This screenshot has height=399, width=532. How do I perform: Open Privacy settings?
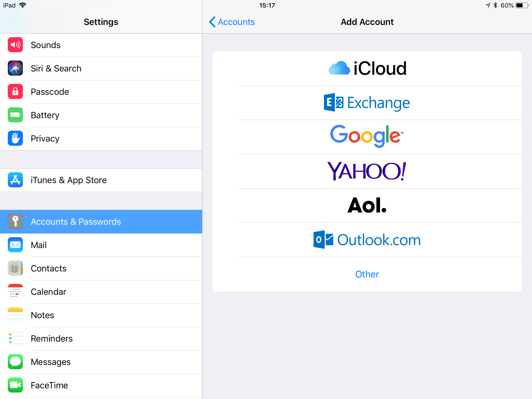pyautogui.click(x=101, y=138)
